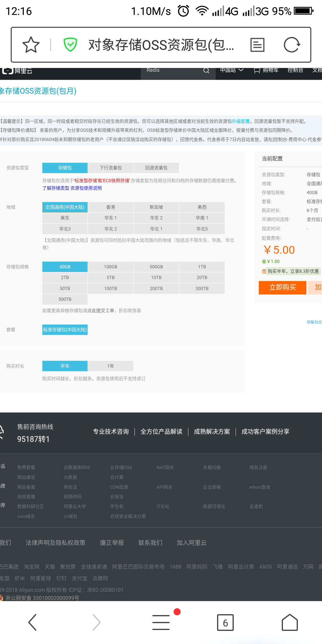The width and height of the screenshot is (322, 644).
Task: Choose region 美西
Action: click(x=202, y=207)
